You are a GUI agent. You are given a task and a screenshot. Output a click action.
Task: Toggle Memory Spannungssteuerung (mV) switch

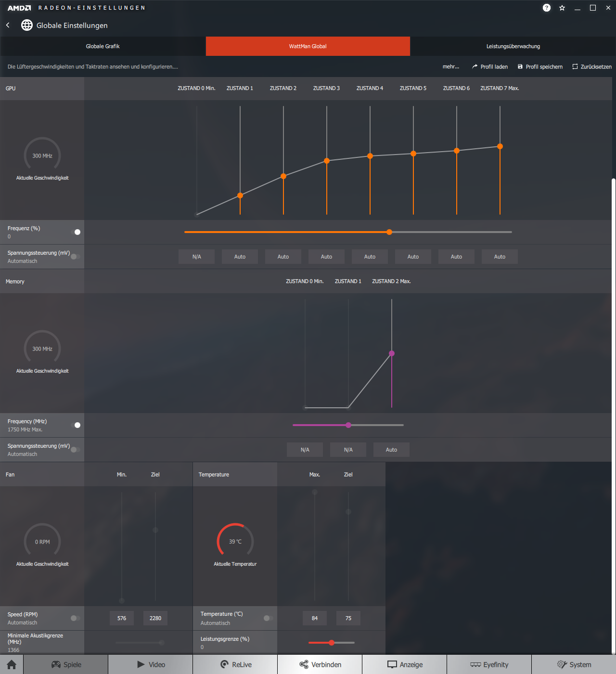click(76, 450)
